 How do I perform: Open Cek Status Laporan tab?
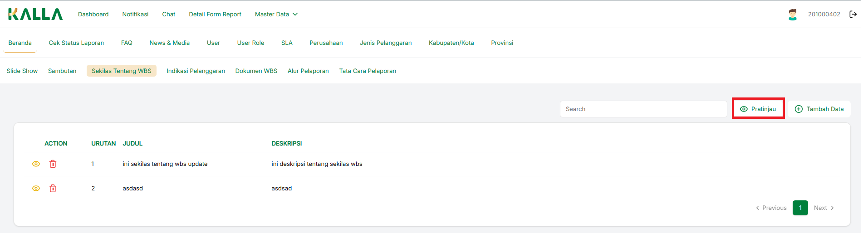pyautogui.click(x=76, y=43)
